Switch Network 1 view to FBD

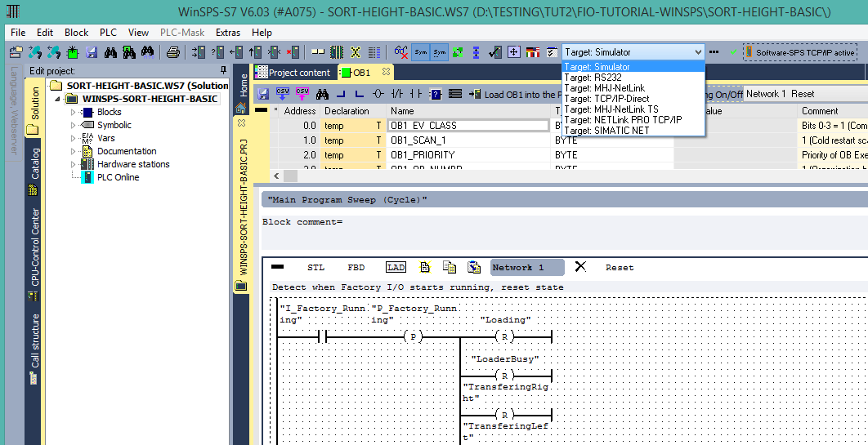click(x=356, y=268)
